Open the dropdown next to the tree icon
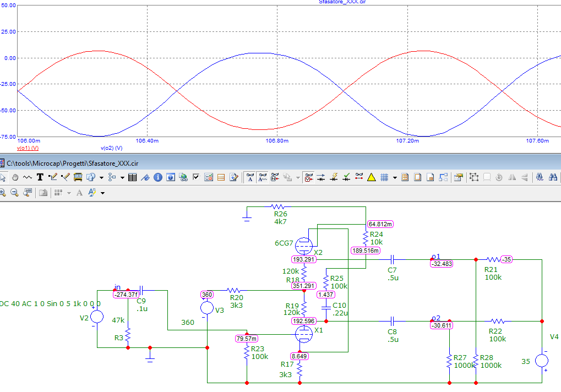Image resolution: width=561 pixels, height=392 pixels. coord(122,178)
